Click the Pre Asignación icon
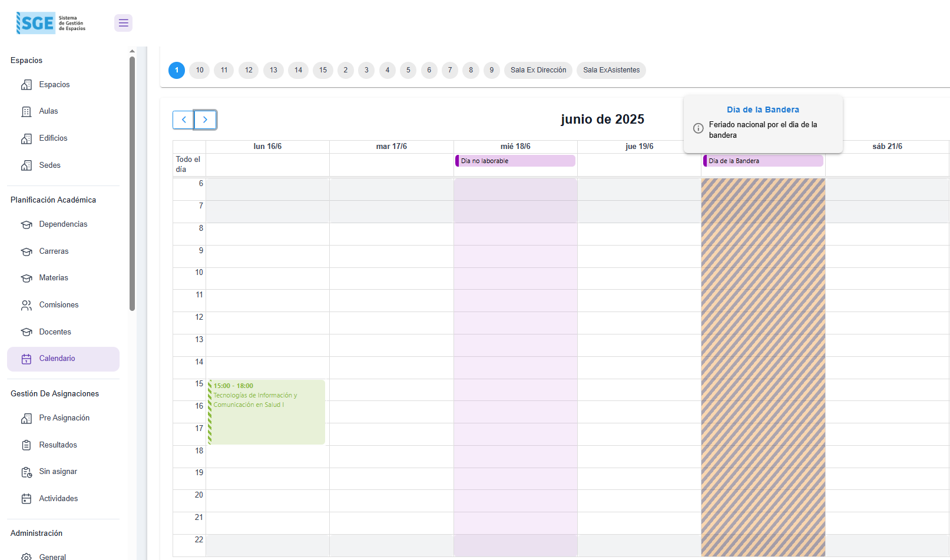The width and height of the screenshot is (950, 560). click(x=27, y=418)
